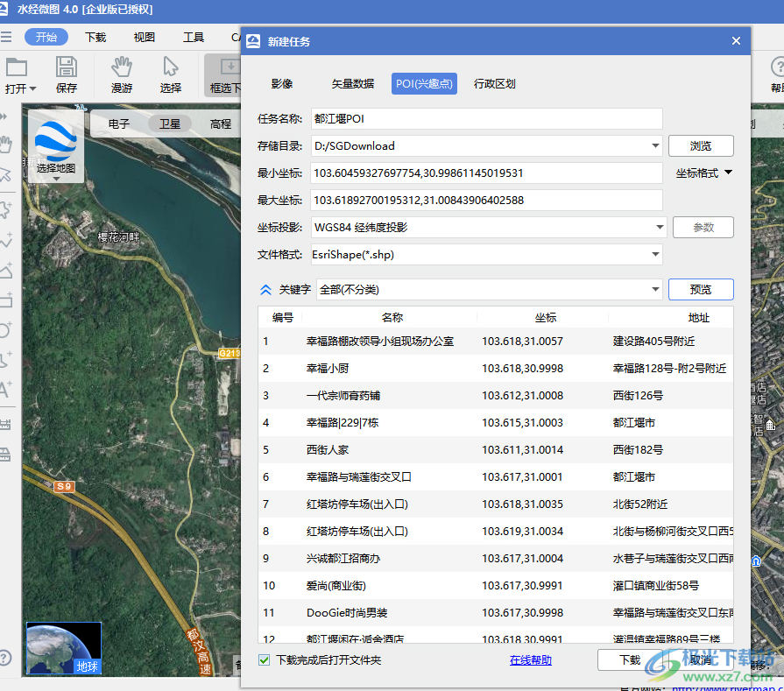784x691 pixels.
Task: Click the 保存 save icon
Action: [x=66, y=67]
